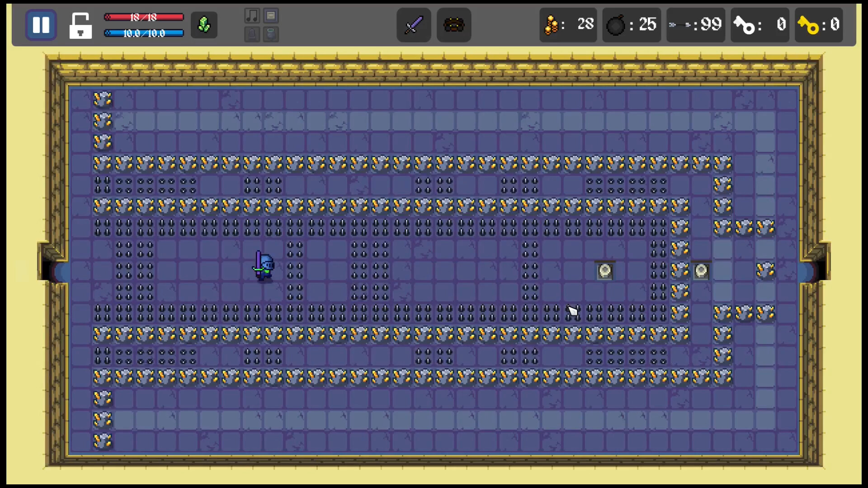Click the left floor switch pedestal
Viewport: 868px width, 488px height.
[605, 271]
